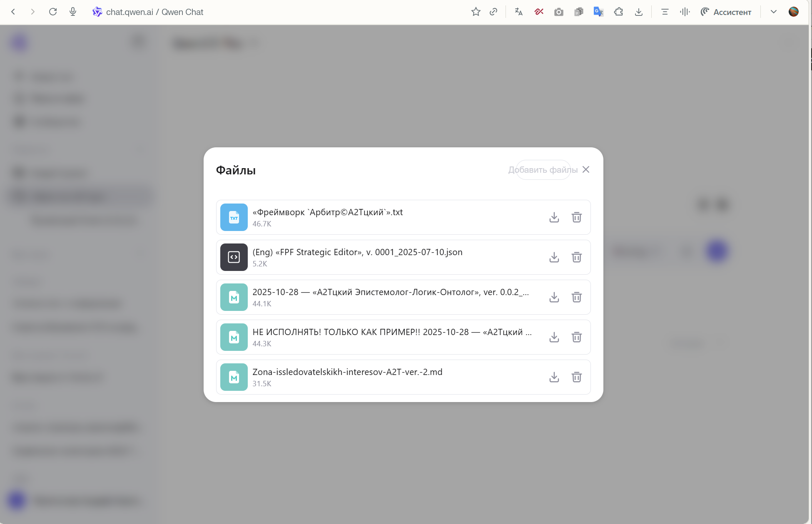Delete the НЕ ИСПОЛНЯТЬ example file

tap(576, 337)
